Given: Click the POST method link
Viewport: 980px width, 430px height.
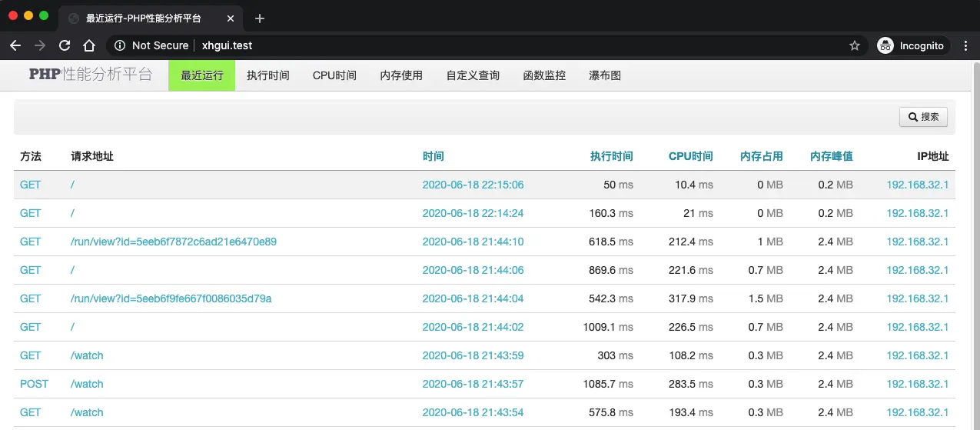Looking at the screenshot, I should [34, 384].
